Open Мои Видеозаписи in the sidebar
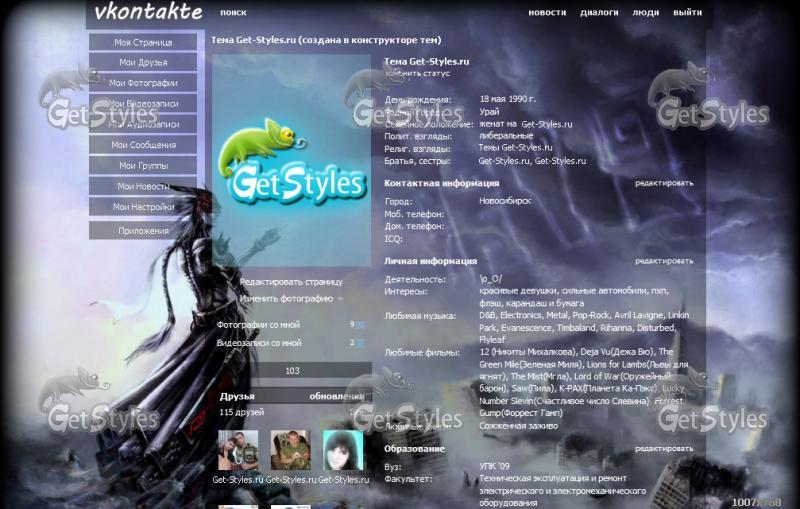Viewport: 800px width, 509px height. tap(143, 104)
